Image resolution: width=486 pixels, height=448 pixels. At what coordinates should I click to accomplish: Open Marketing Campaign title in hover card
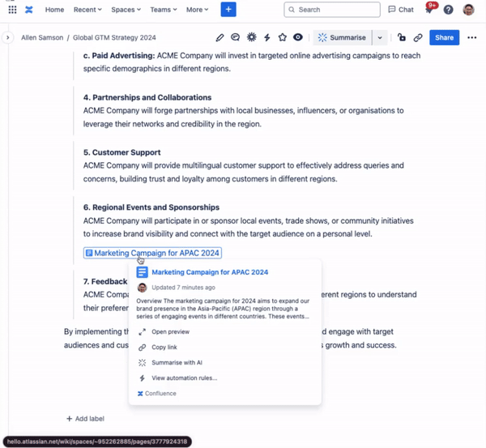pyautogui.click(x=210, y=272)
